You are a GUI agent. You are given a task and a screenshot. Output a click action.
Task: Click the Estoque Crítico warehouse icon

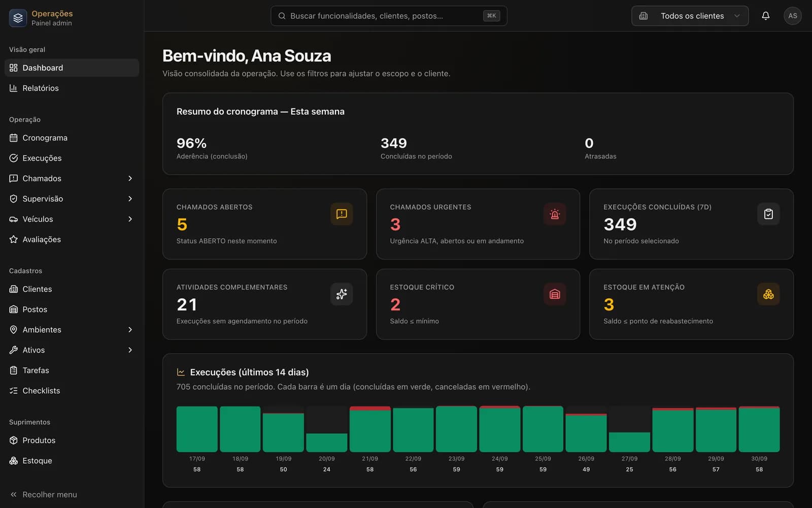click(x=555, y=294)
